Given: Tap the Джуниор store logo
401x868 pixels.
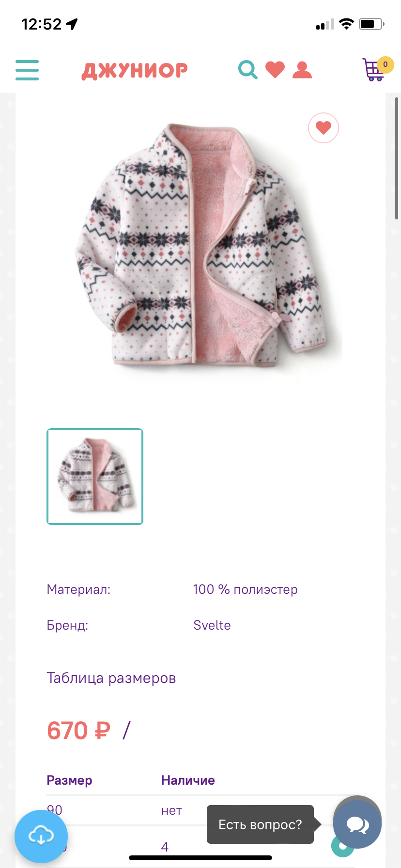Looking at the screenshot, I should click(135, 71).
